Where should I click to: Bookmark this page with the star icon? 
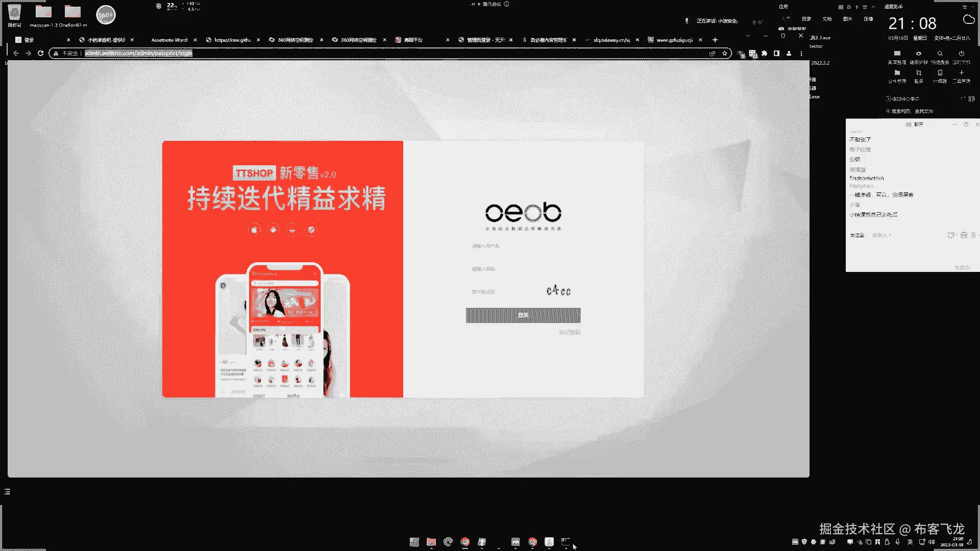coord(724,53)
